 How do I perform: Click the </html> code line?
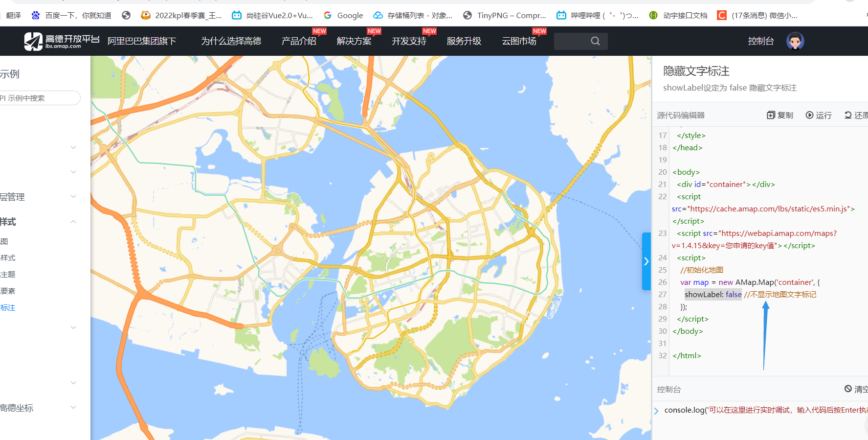click(x=687, y=355)
